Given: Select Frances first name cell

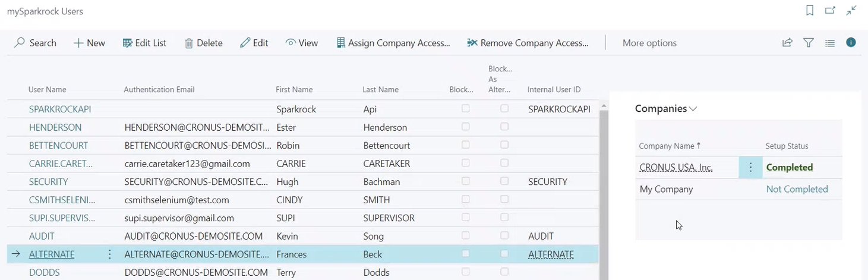Looking at the screenshot, I should (292, 254).
